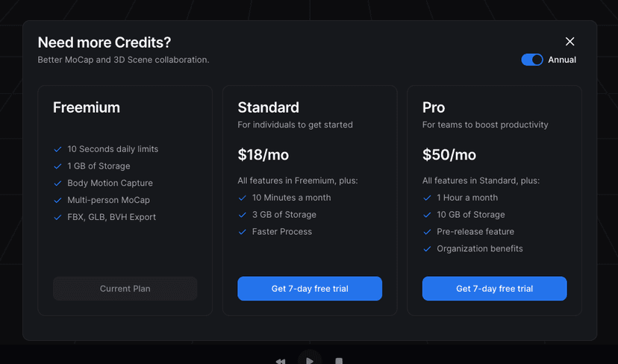This screenshot has height=364, width=618.
Task: Click checkmark beside 10 Seconds daily limits
Action: (x=57, y=149)
